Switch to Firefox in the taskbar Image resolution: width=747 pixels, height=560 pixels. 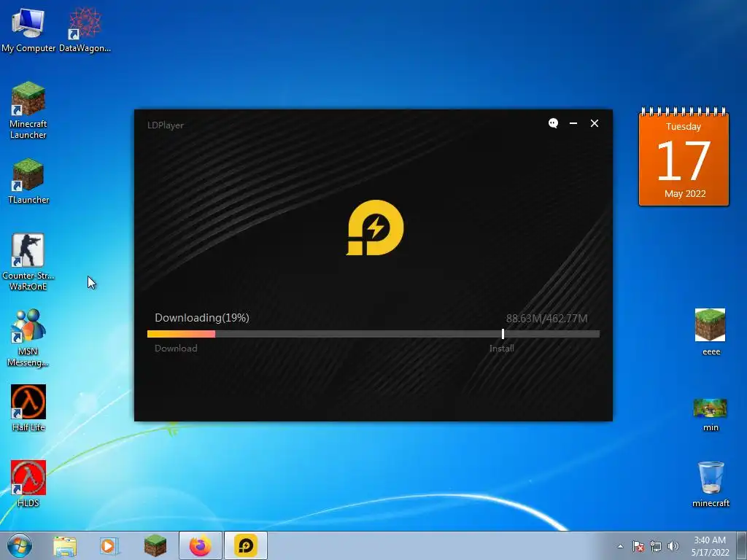[x=201, y=545]
